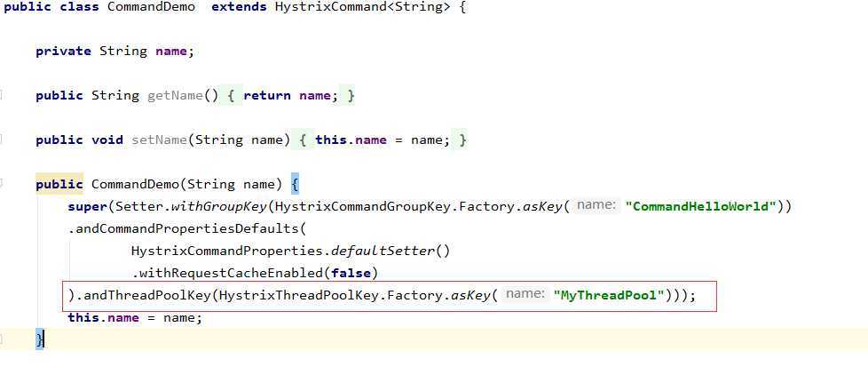The height and width of the screenshot is (375, 868).
Task: Click the andCommandPropertiesDefaults method call
Action: tap(186, 228)
